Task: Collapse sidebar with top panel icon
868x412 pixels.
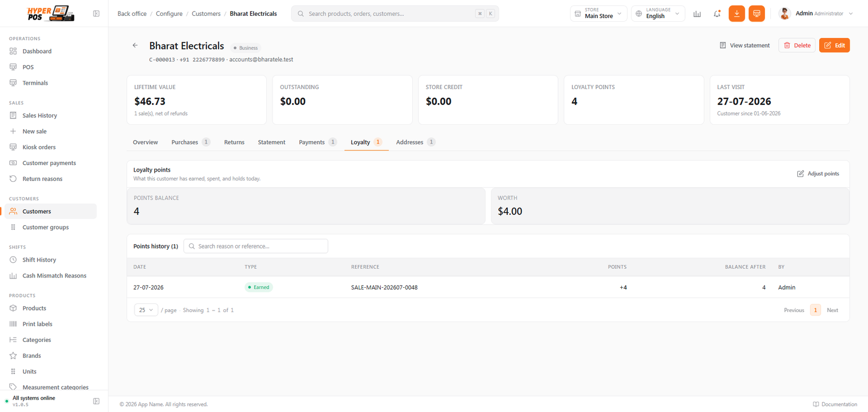Action: point(96,14)
